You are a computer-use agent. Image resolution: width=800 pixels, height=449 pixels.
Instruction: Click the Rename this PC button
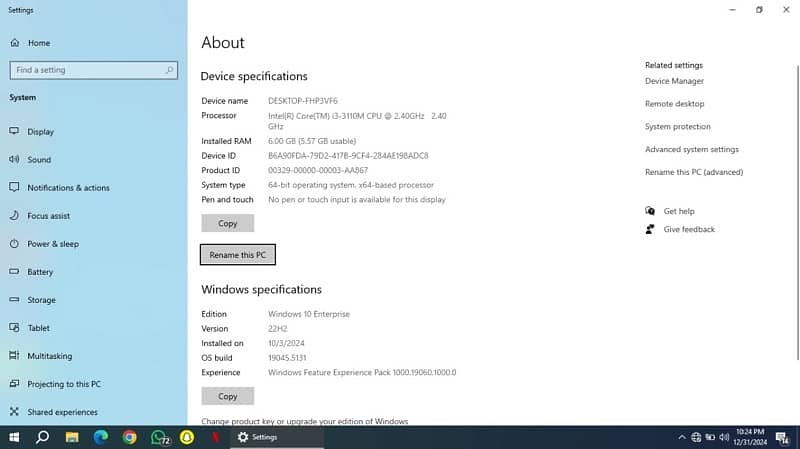[x=237, y=255]
